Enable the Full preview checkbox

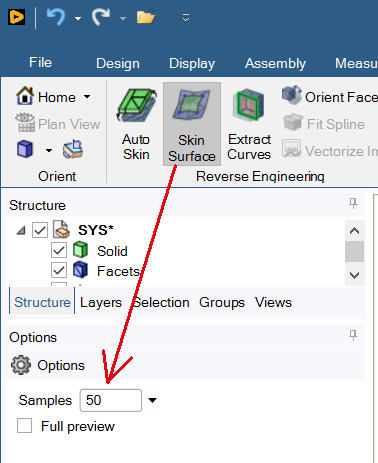(x=24, y=426)
